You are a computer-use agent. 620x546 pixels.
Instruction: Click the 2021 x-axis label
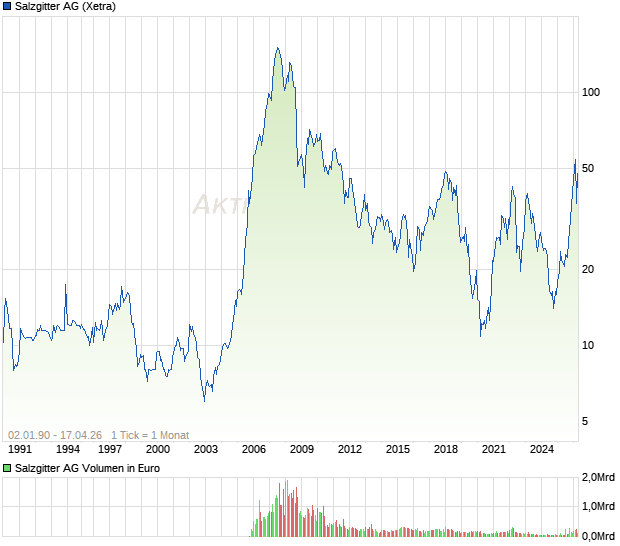click(x=493, y=450)
